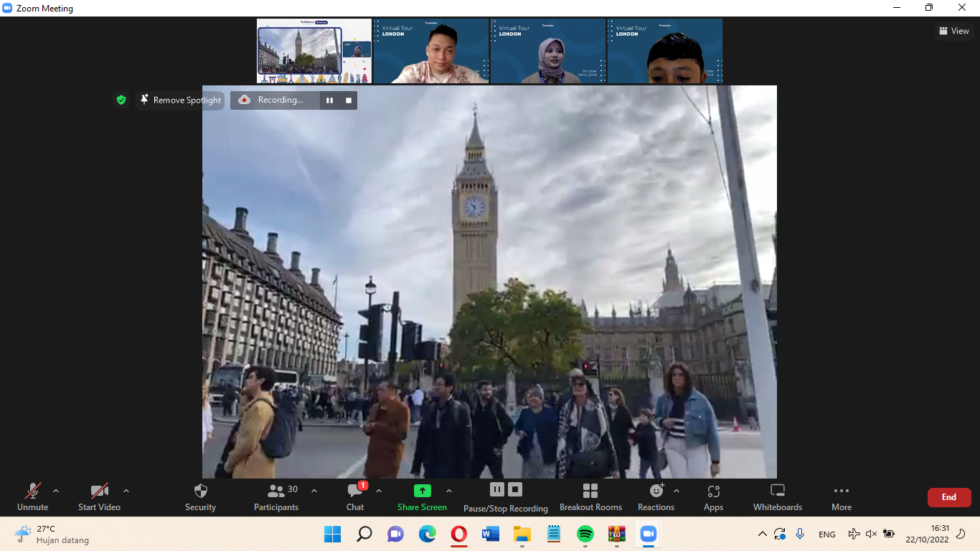Open the More options menu
980x551 pixels.
842,497
